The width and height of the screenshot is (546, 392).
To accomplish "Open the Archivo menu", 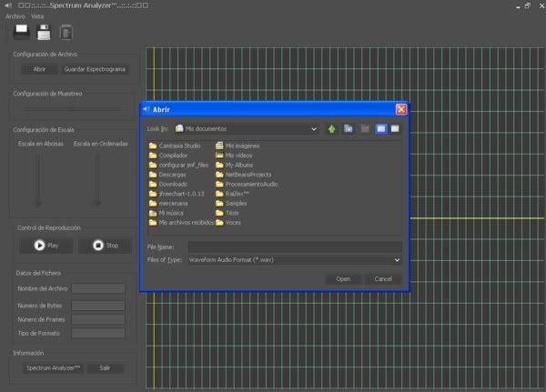I will coord(15,16).
